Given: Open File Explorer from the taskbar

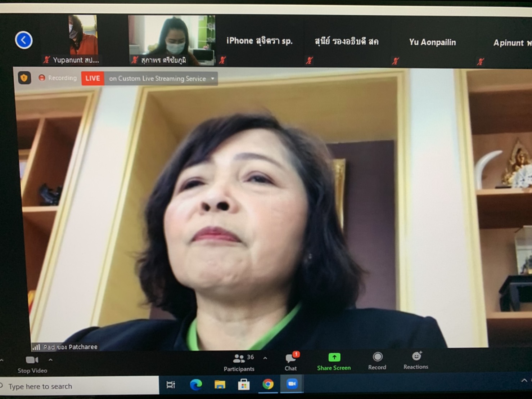Looking at the screenshot, I should click(220, 385).
